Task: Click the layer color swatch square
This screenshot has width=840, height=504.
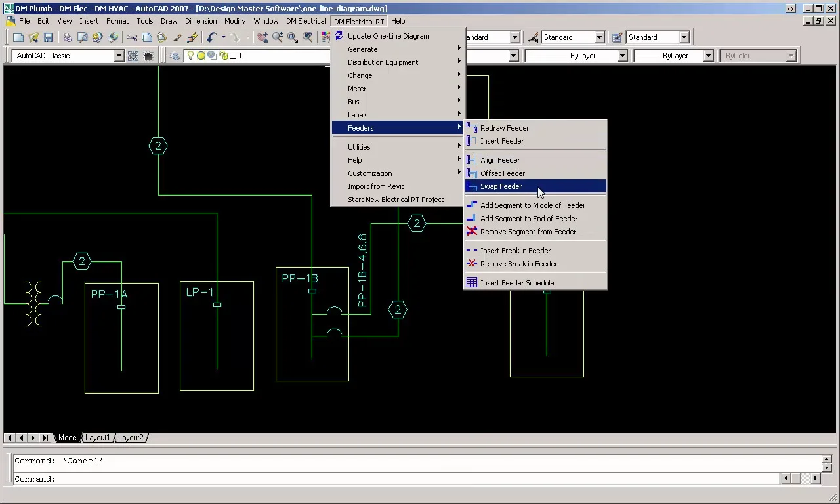Action: pos(233,56)
